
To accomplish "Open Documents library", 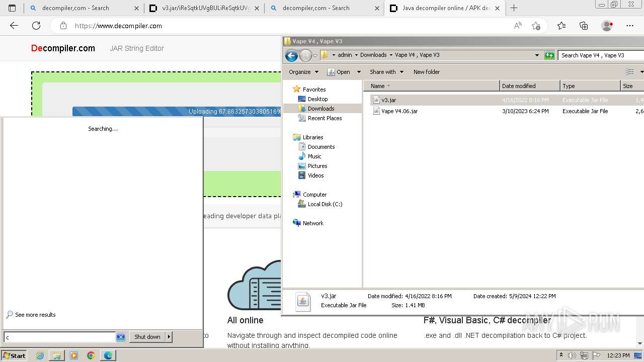I will pos(321,147).
